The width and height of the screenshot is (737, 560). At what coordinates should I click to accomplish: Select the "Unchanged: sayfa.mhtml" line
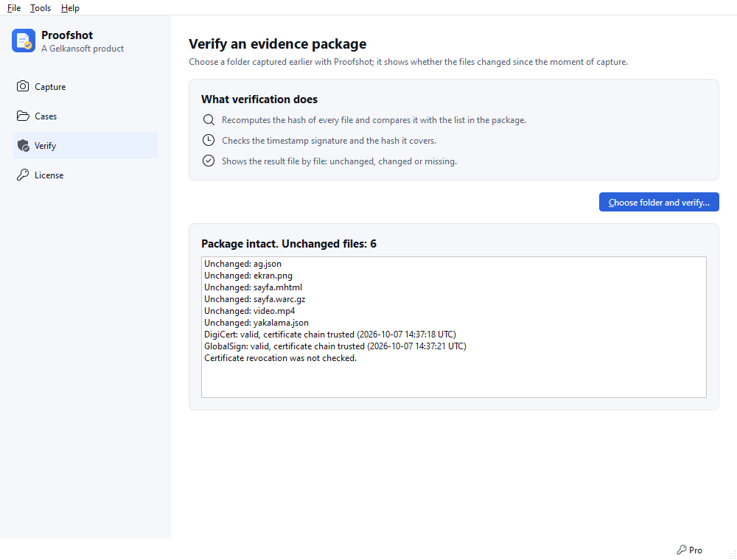253,287
